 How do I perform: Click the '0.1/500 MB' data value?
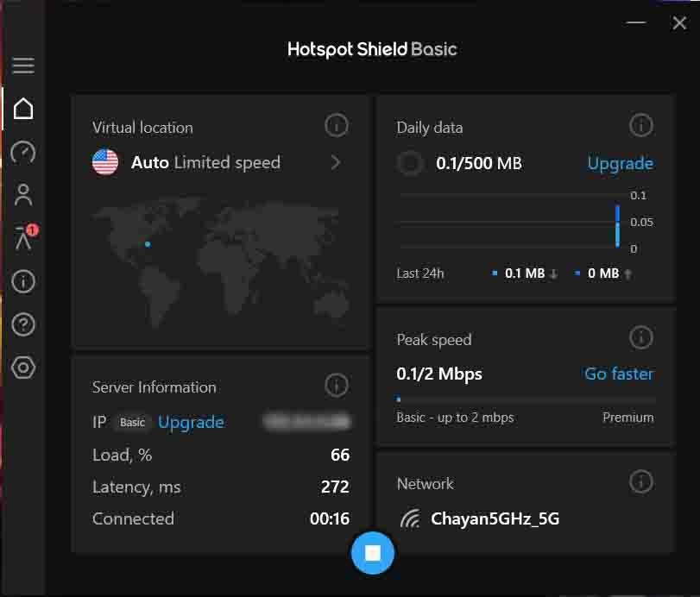[479, 163]
